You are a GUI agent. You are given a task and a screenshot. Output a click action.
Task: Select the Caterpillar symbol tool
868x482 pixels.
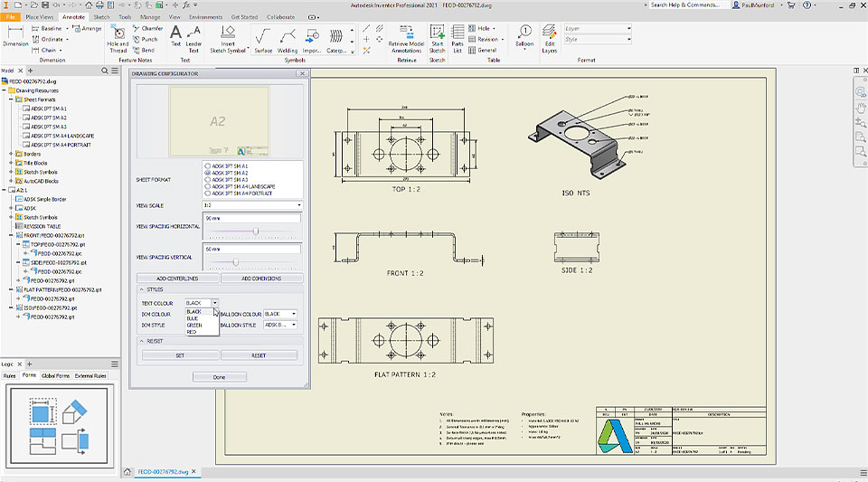coord(336,40)
